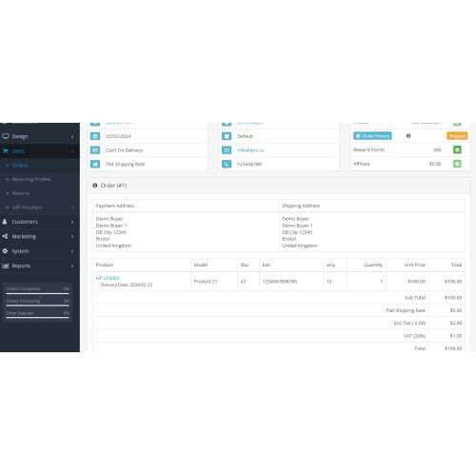Open the System menu chevron
476x476 pixels.
[72, 251]
